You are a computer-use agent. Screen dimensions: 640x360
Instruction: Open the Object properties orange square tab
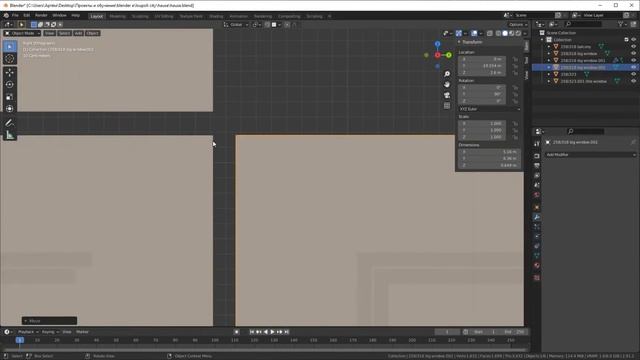(x=537, y=207)
